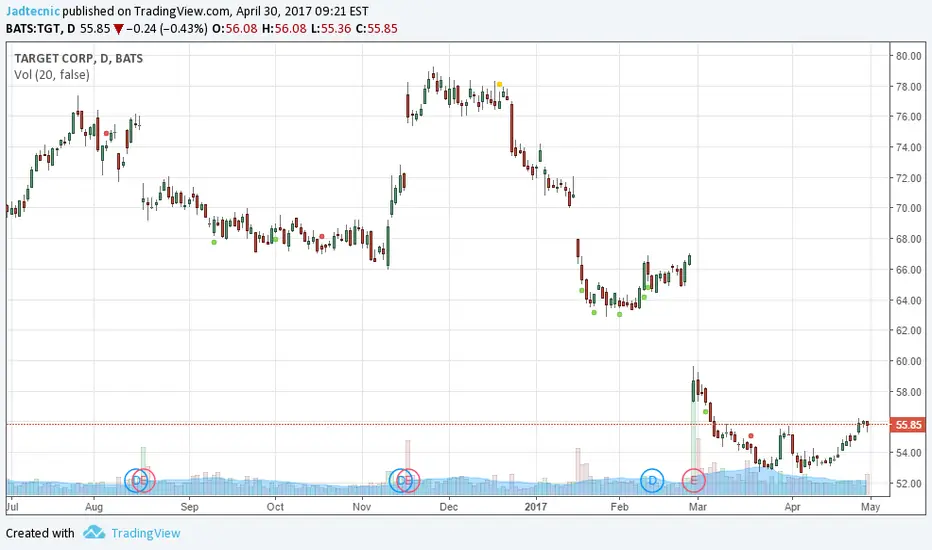Click the −0.24 (−0.43%) change text
This screenshot has width=932, height=550.
[x=167, y=29]
